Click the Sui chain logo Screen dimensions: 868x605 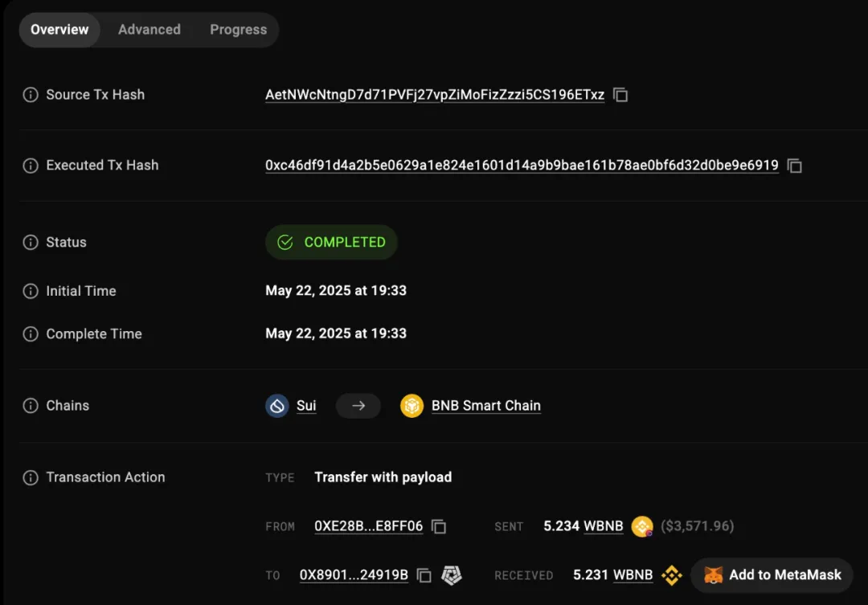277,406
